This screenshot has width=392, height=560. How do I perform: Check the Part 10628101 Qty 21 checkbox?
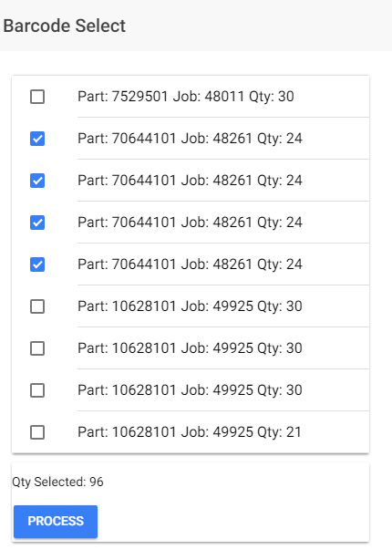[37, 432]
